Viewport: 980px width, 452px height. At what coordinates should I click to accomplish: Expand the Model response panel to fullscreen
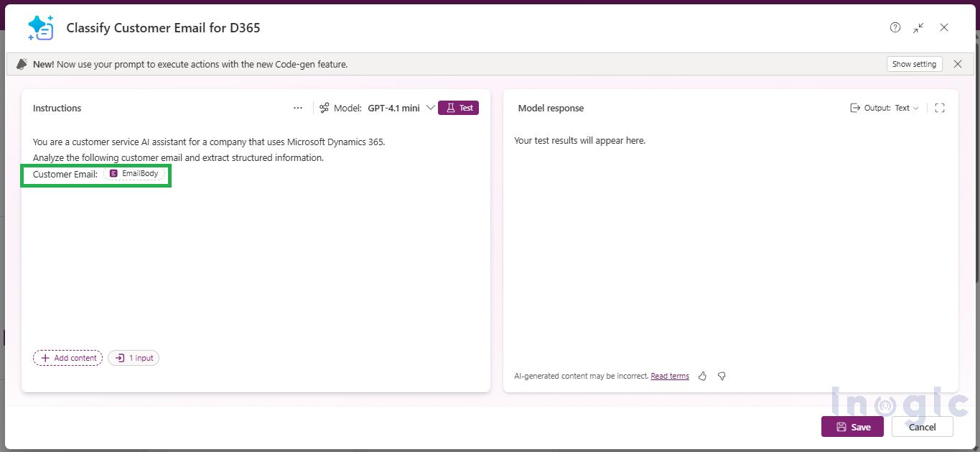(x=940, y=108)
